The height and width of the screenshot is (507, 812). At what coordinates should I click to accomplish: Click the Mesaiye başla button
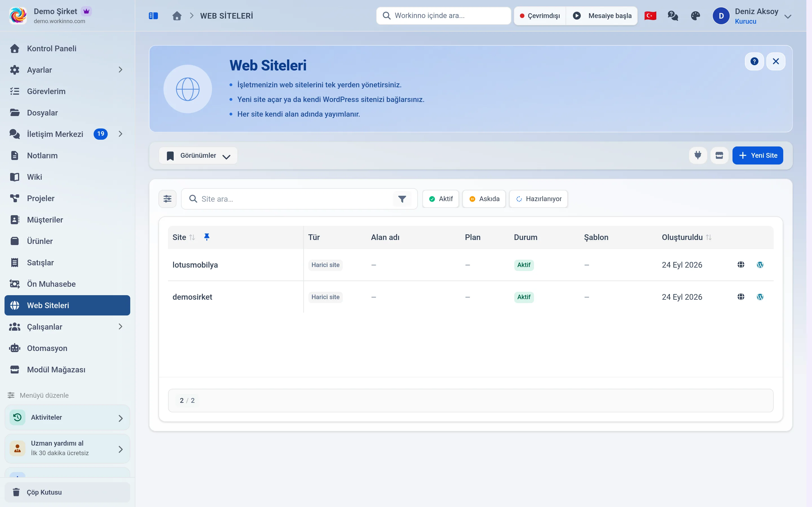pos(602,16)
